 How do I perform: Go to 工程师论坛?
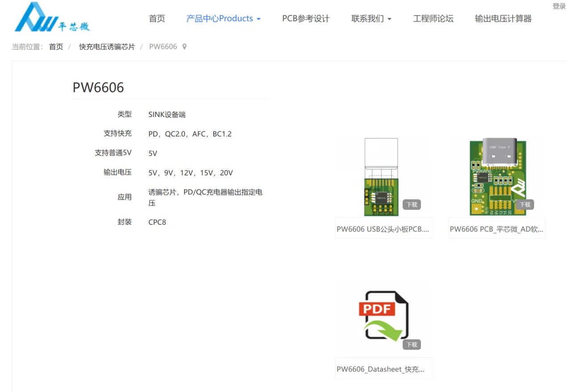pos(433,19)
